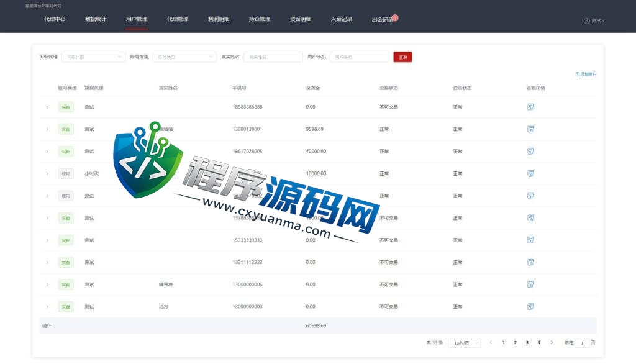This screenshot has height=364, width=636.
Task: Open the 测试 user menu
Action: pyautogui.click(x=594, y=20)
